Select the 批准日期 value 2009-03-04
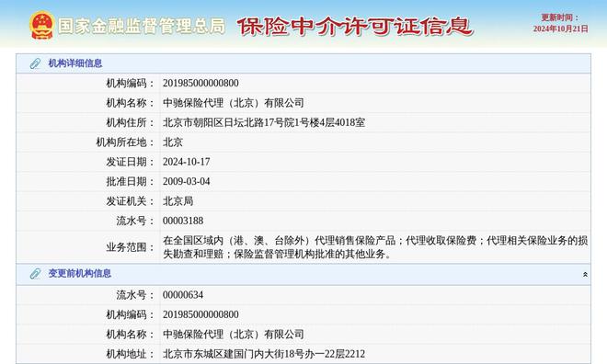The image size is (607, 364). click(x=186, y=181)
